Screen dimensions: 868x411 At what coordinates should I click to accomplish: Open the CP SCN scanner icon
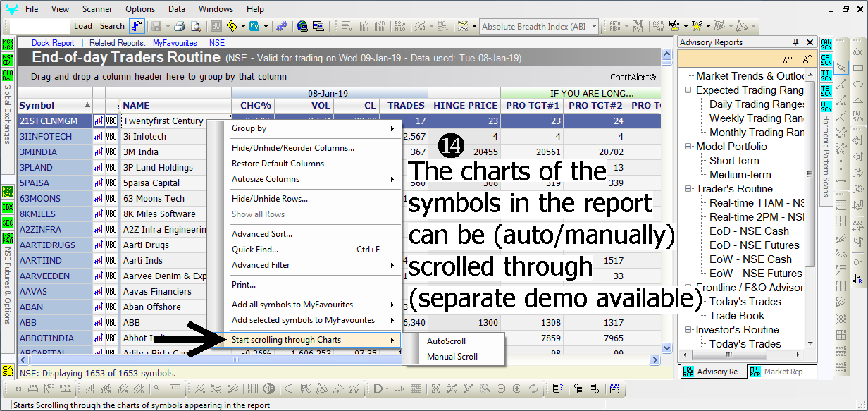pyautogui.click(x=826, y=61)
